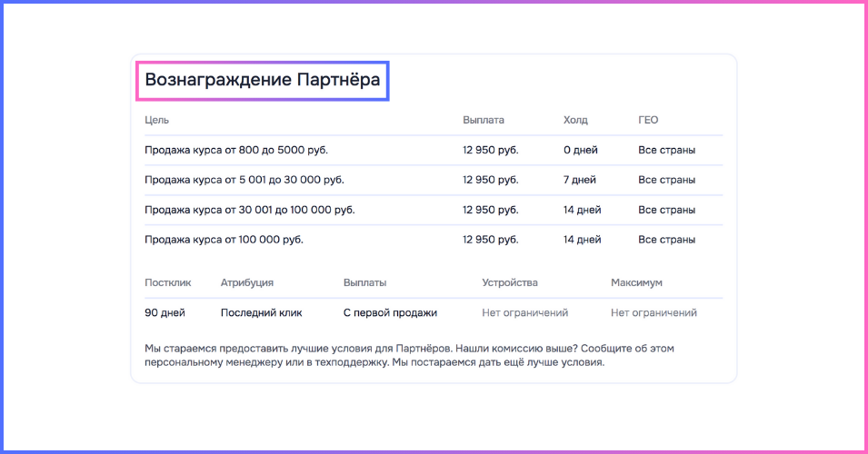This screenshot has height=454, width=868.
Task: Select the "Выплата" column header
Action: pyautogui.click(x=484, y=120)
